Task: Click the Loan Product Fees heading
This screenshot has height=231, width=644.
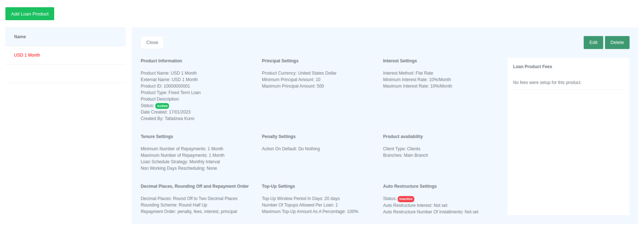Action: coord(532,67)
